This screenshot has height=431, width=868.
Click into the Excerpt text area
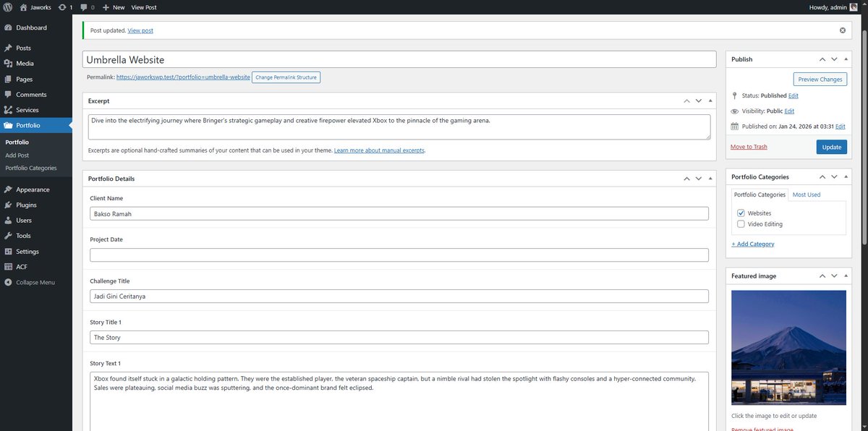399,127
